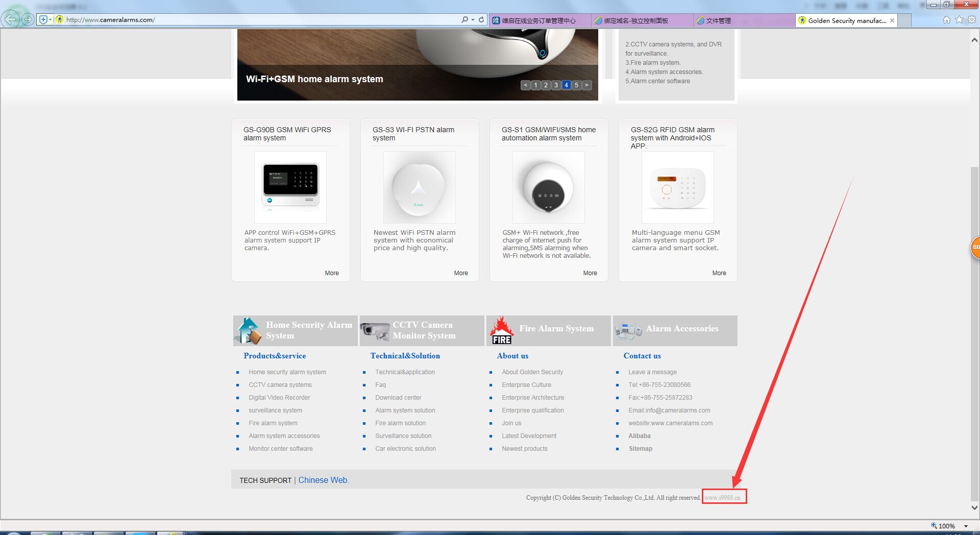Image resolution: width=980 pixels, height=535 pixels.
Task: Click the FIRE flame banner icon
Action: click(502, 330)
